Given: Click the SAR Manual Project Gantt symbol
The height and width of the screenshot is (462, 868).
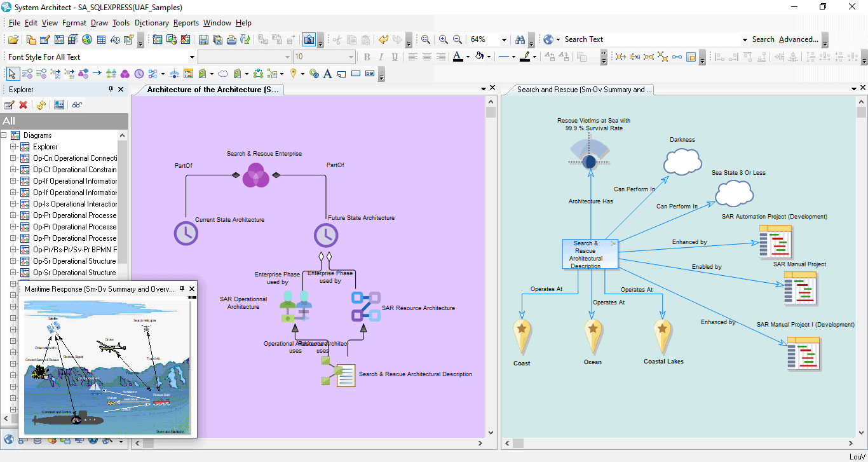Looking at the screenshot, I should (x=800, y=289).
